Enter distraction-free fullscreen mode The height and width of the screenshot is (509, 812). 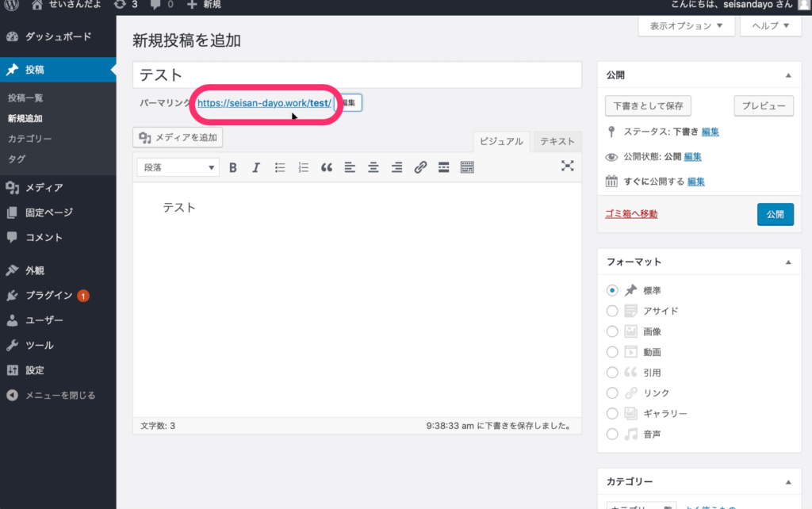click(567, 166)
